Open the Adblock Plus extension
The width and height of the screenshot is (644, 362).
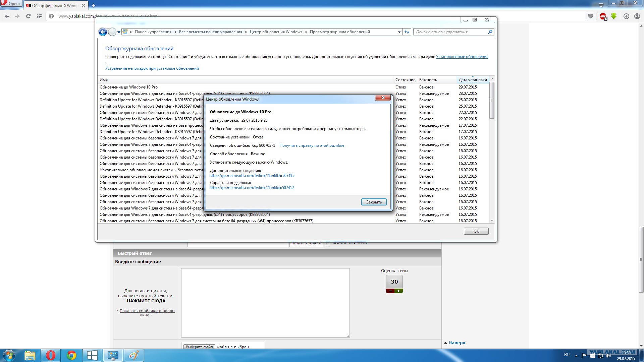click(603, 16)
